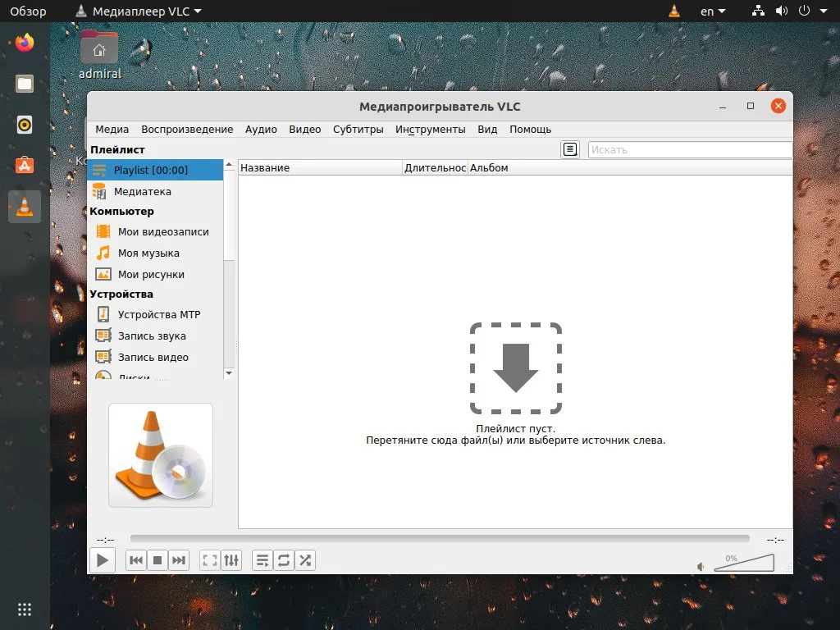Open the extended audio effects panel
The height and width of the screenshot is (630, 840).
[x=231, y=559]
